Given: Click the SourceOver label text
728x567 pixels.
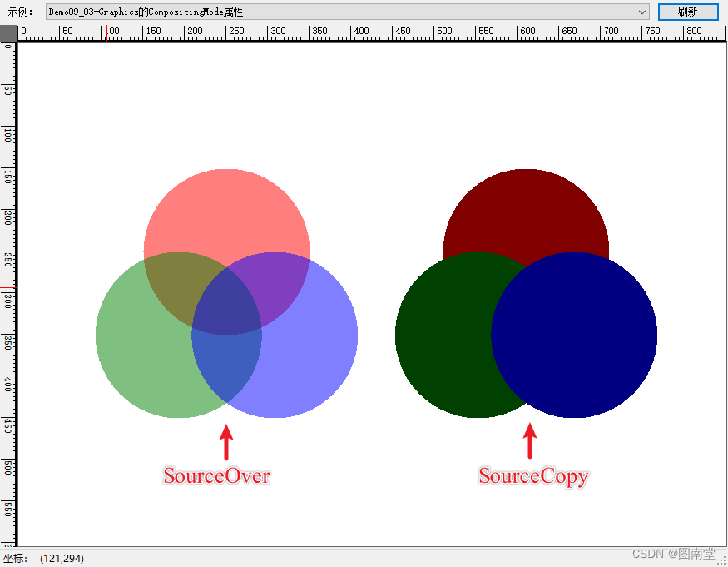Looking at the screenshot, I should coord(216,475).
